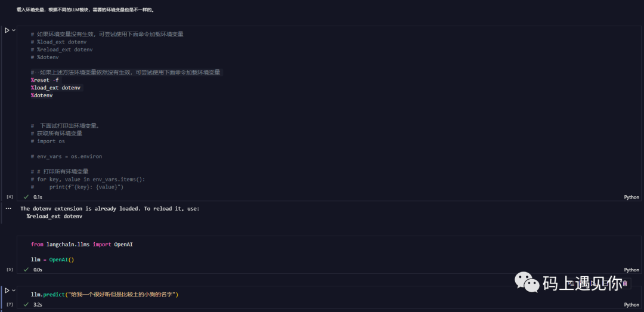Delete cell using the trash icon
Screen dimensions: 644x312
click(x=624, y=283)
